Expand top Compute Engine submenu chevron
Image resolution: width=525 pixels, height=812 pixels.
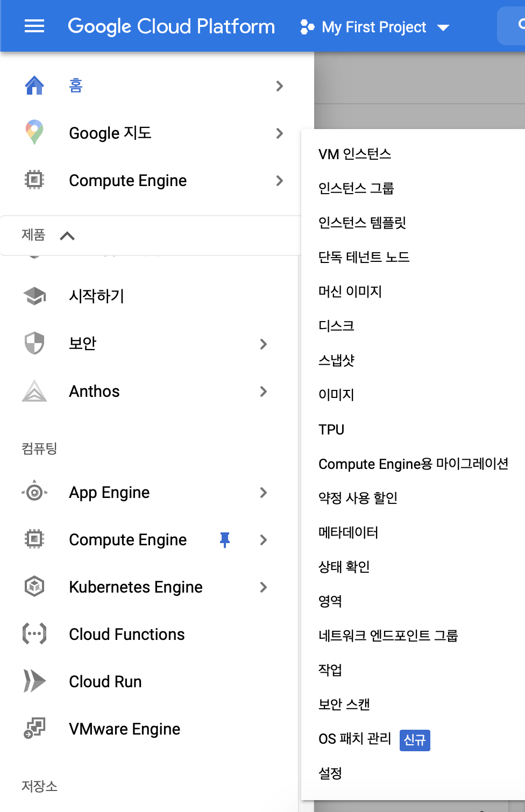point(279,181)
